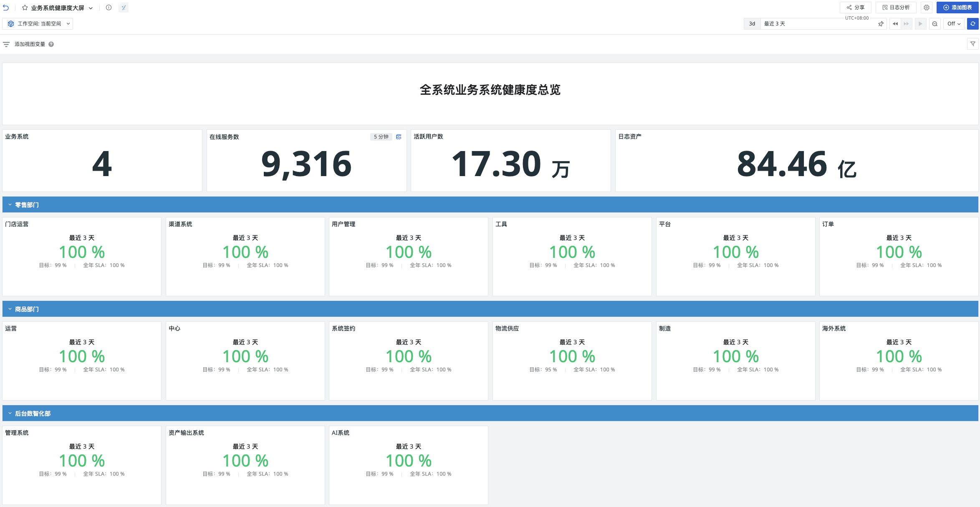The image size is (980, 507).
Task: Click the 添加视图变量 help question icon
Action: (x=51, y=44)
